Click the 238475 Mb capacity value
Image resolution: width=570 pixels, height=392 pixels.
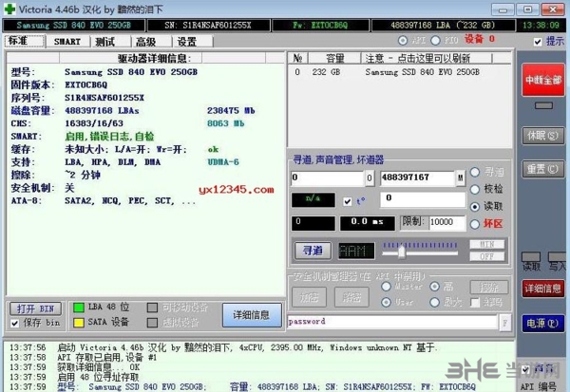click(231, 110)
